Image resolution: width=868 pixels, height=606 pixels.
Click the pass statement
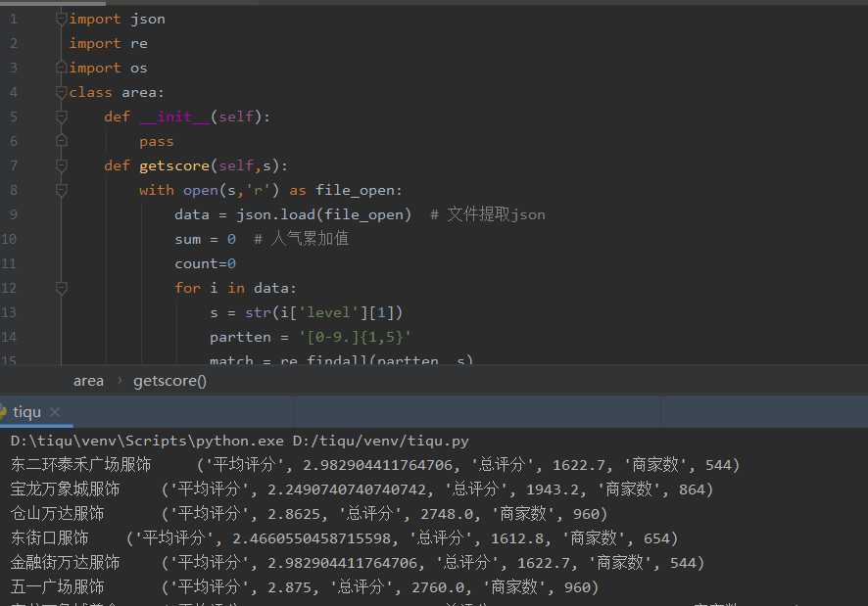click(157, 141)
